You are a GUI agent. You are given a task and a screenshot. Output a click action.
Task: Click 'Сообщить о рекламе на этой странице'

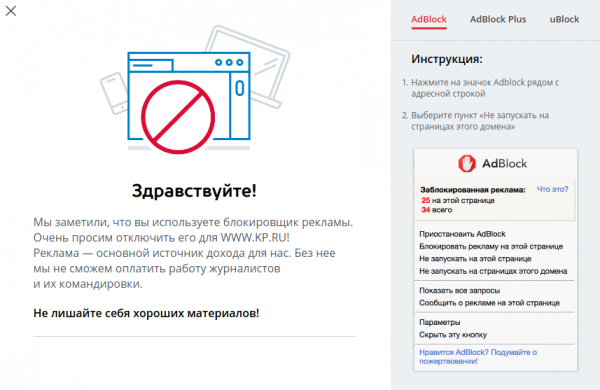(489, 303)
